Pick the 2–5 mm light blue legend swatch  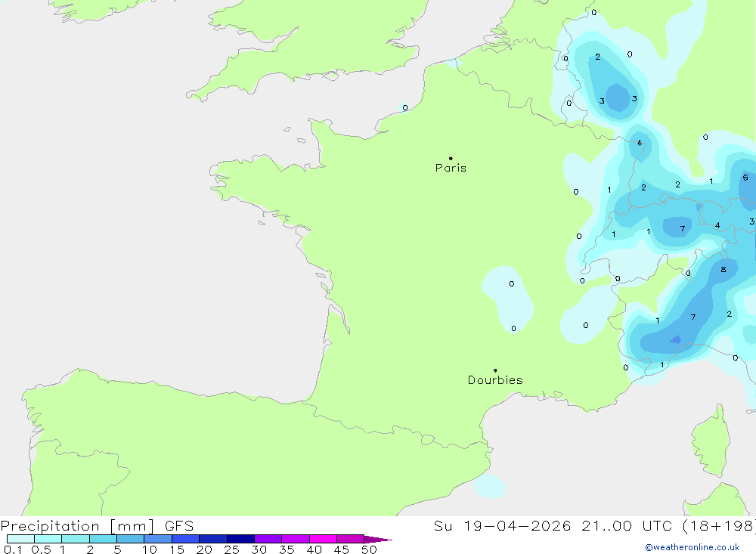pos(103,539)
